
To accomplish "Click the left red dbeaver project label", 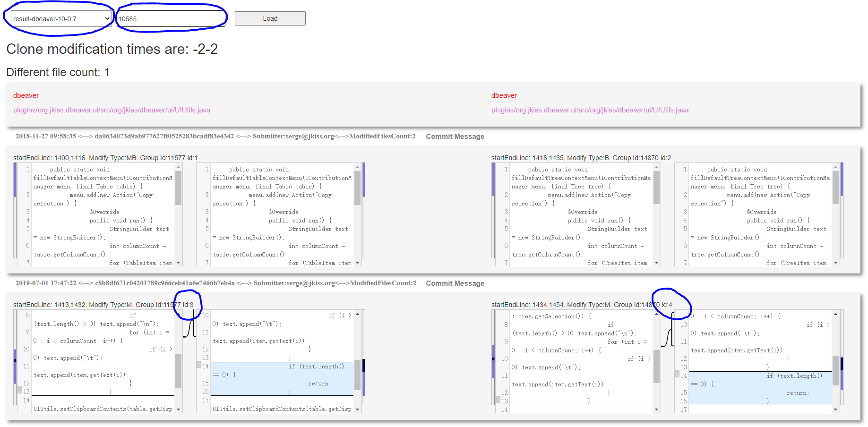I will (26, 95).
